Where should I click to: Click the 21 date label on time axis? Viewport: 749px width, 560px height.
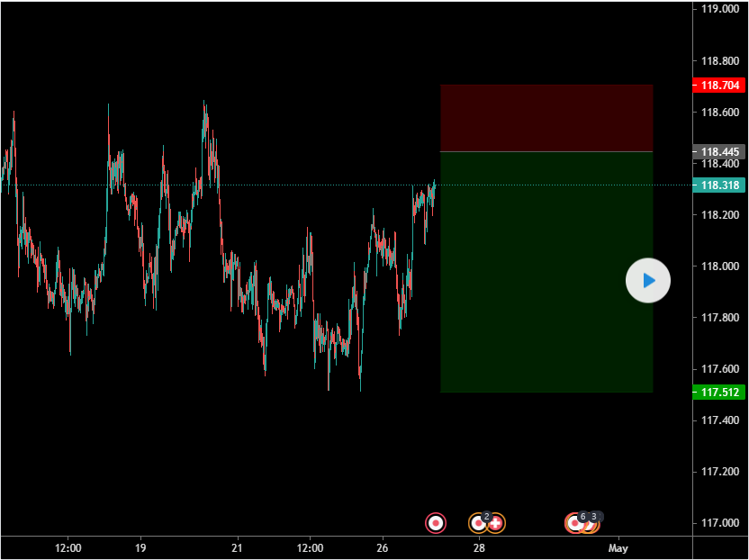click(237, 547)
